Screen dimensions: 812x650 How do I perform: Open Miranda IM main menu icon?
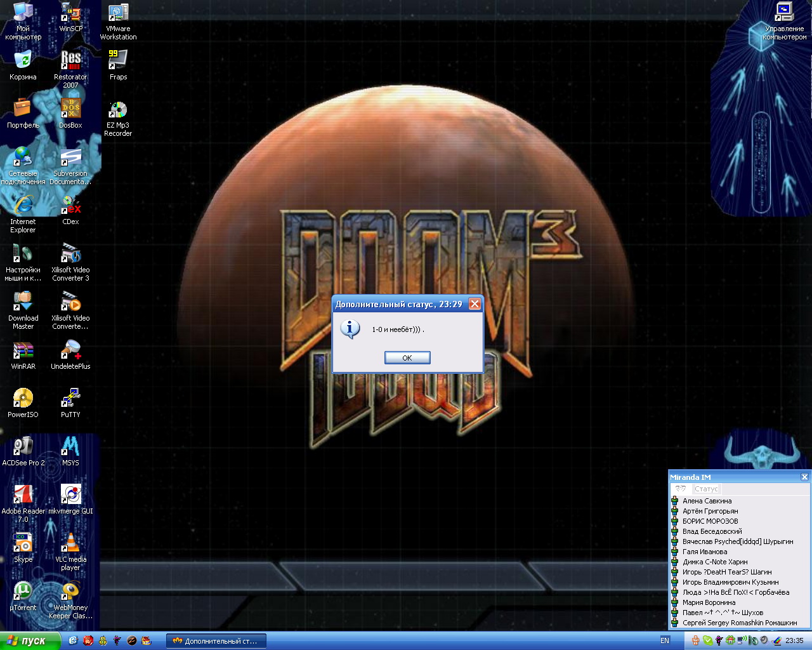681,489
